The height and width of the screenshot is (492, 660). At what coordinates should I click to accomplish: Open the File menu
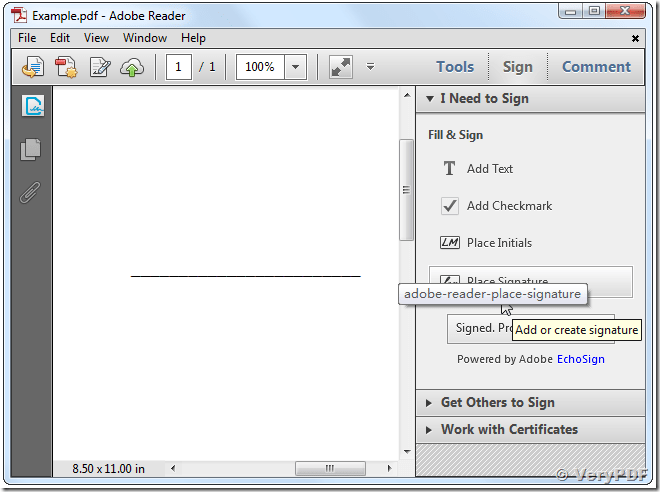pyautogui.click(x=27, y=38)
